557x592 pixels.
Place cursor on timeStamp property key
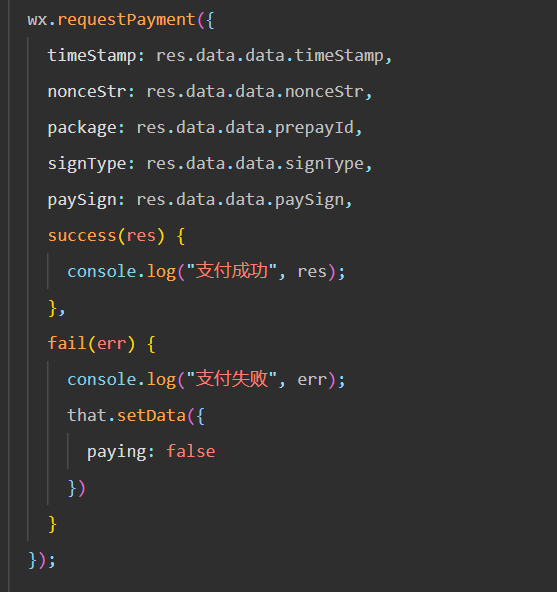[91, 56]
